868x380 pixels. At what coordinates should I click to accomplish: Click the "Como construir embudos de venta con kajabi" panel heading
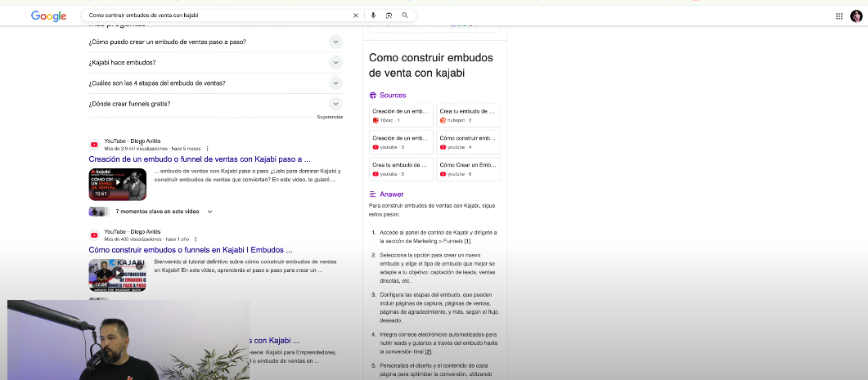click(x=430, y=65)
